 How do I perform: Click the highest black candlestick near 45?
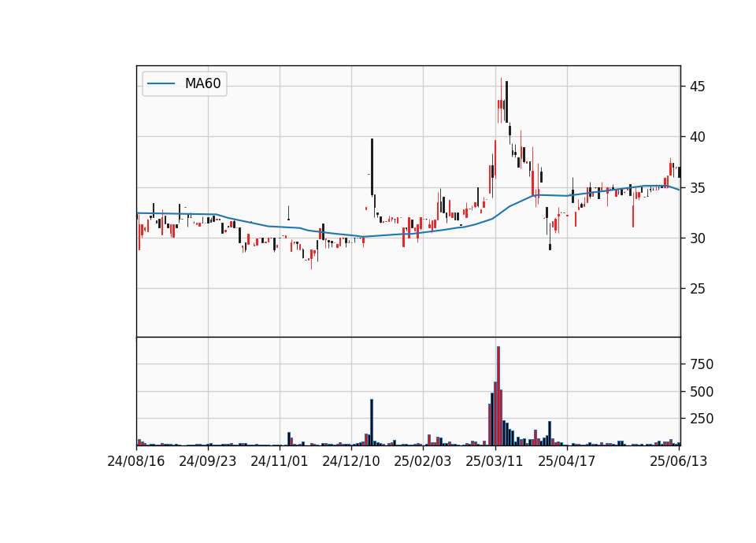click(x=506, y=102)
